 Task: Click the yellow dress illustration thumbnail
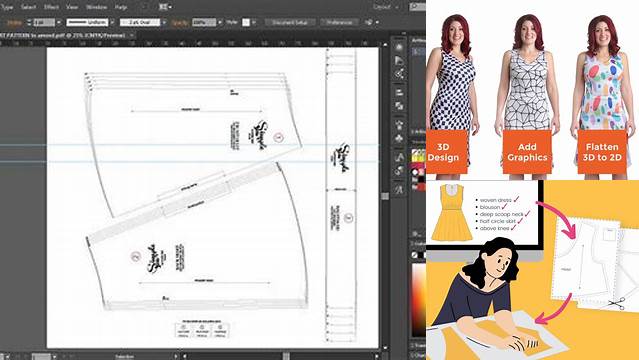(x=452, y=212)
